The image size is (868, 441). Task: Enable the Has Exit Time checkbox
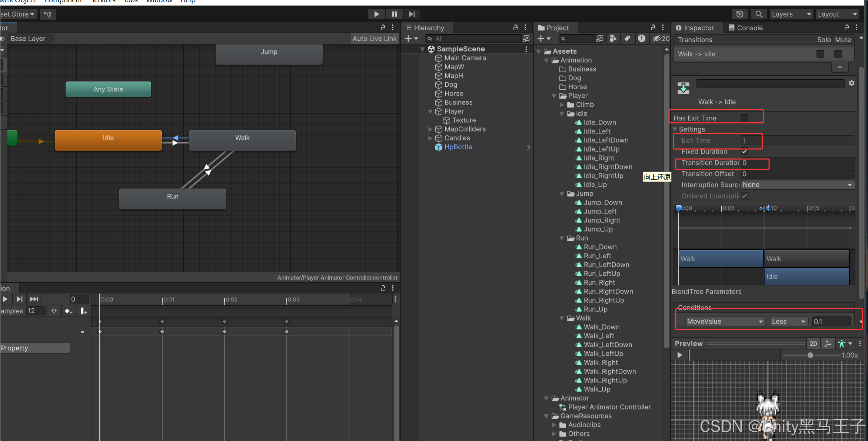tap(744, 118)
